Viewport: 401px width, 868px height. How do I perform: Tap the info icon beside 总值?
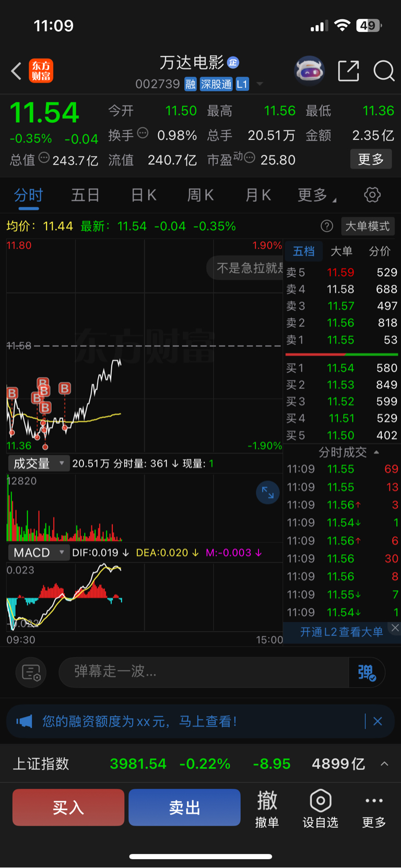(44, 158)
